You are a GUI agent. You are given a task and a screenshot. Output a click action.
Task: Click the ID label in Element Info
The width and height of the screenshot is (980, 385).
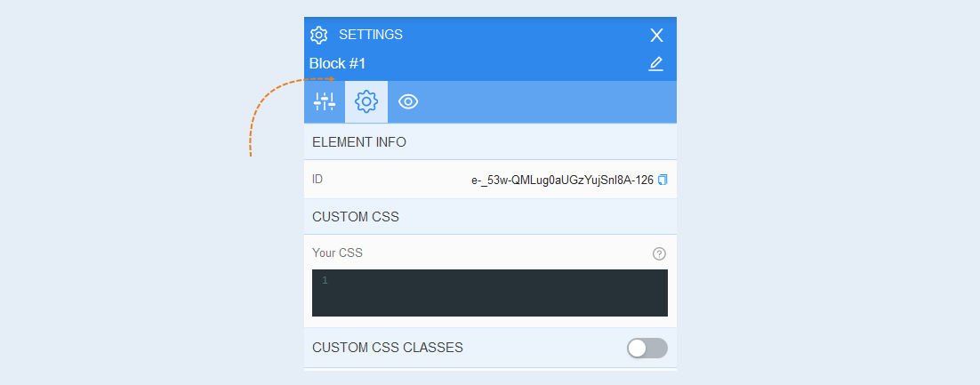click(x=317, y=180)
